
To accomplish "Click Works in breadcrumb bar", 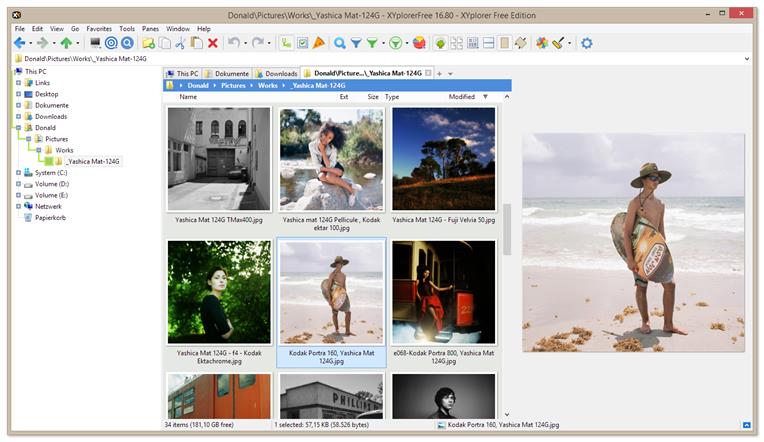I will [267, 85].
